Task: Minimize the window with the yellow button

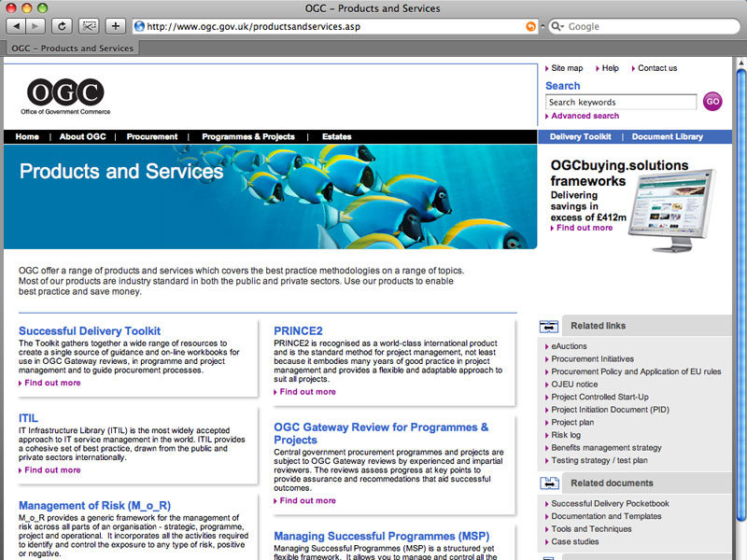Action: click(x=27, y=8)
